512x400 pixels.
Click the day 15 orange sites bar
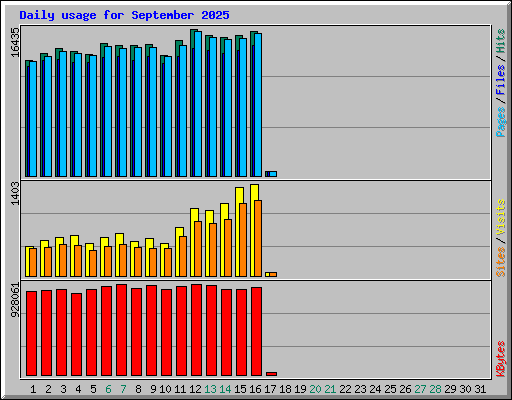[243, 240]
